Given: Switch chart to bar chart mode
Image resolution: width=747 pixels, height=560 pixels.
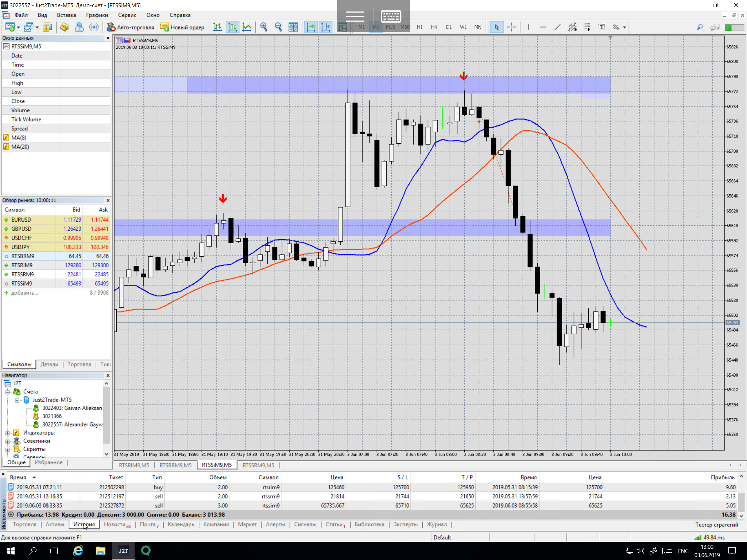Looking at the screenshot, I should point(218,27).
